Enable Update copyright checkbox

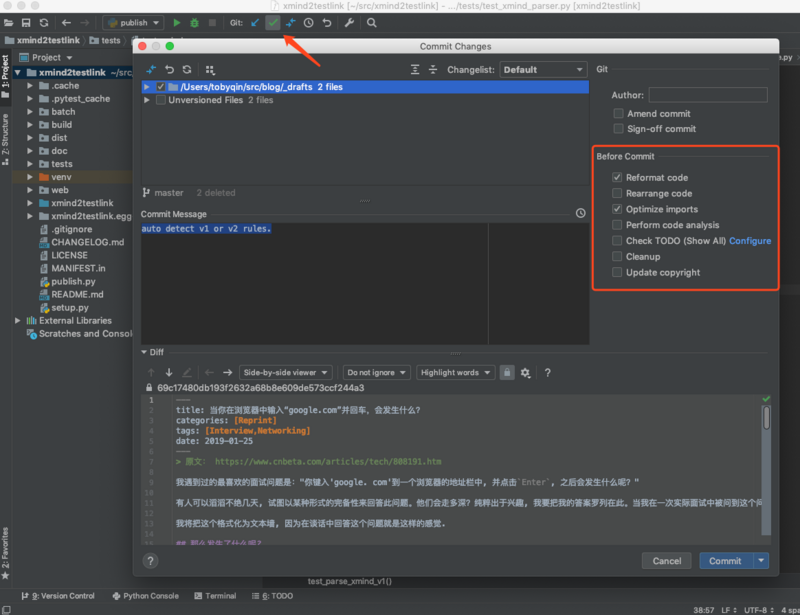coord(617,272)
